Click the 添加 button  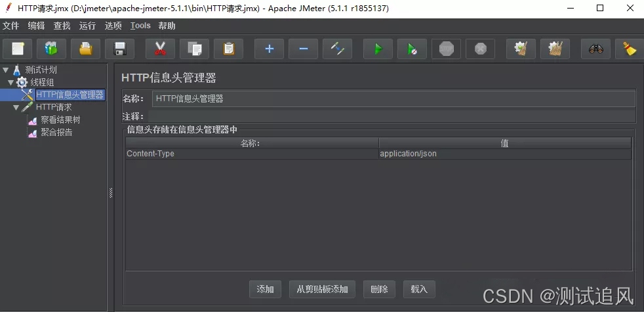pyautogui.click(x=266, y=290)
